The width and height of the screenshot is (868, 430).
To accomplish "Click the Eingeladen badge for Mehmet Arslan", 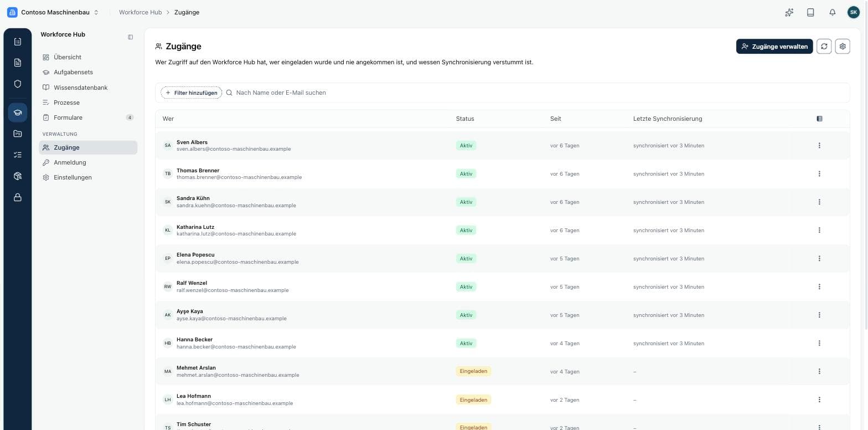I will pos(473,371).
